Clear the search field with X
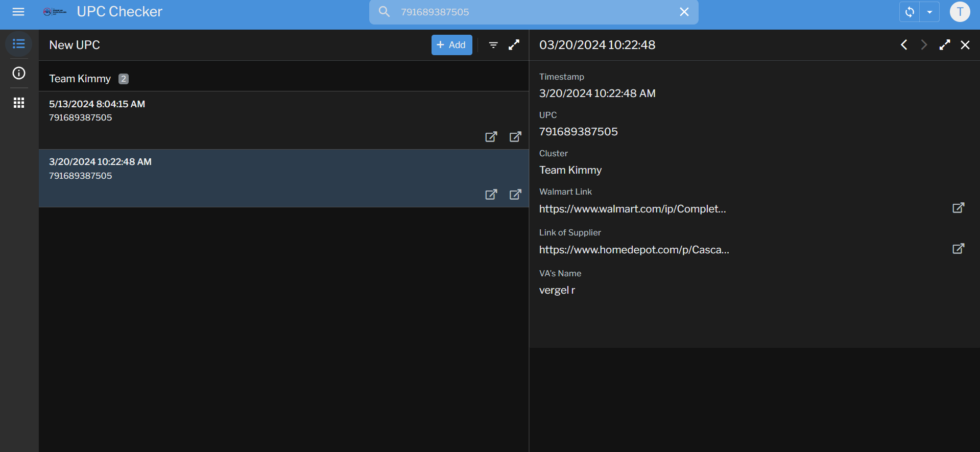The height and width of the screenshot is (452, 980). tap(684, 12)
